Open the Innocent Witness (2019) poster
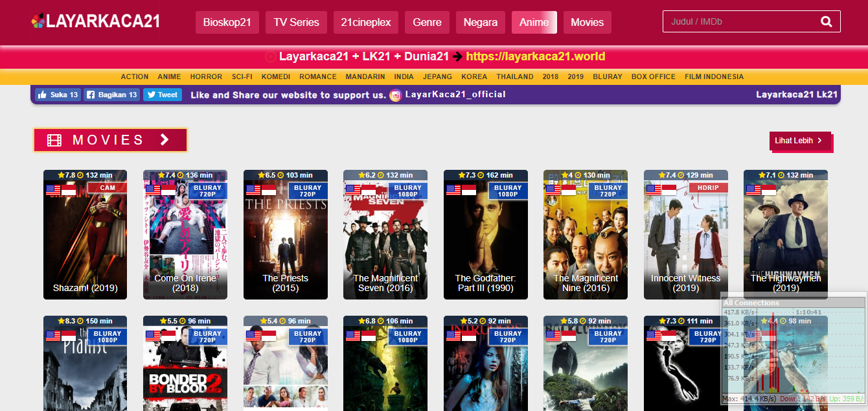 686,235
